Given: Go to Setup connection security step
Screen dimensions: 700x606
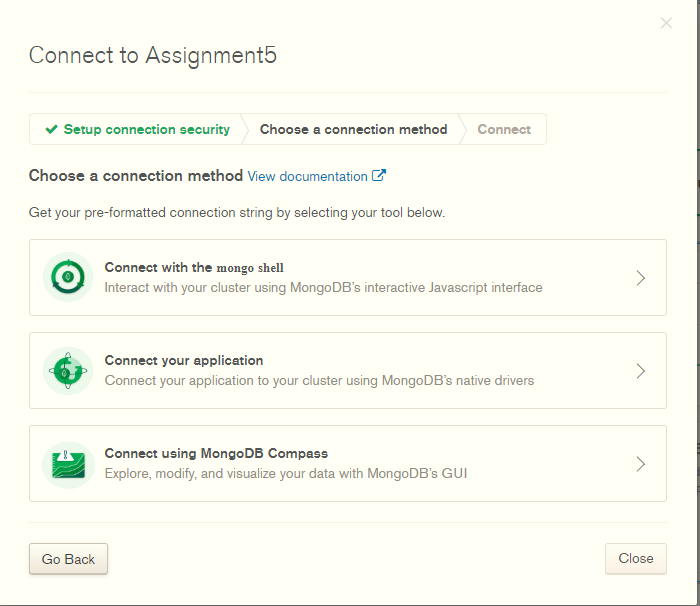Looking at the screenshot, I should (138, 130).
